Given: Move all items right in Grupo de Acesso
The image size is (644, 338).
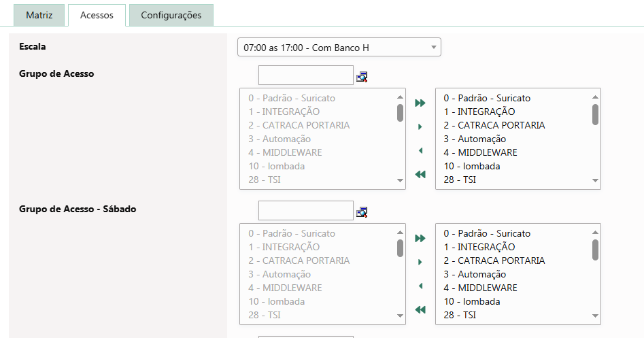Looking at the screenshot, I should click(420, 103).
